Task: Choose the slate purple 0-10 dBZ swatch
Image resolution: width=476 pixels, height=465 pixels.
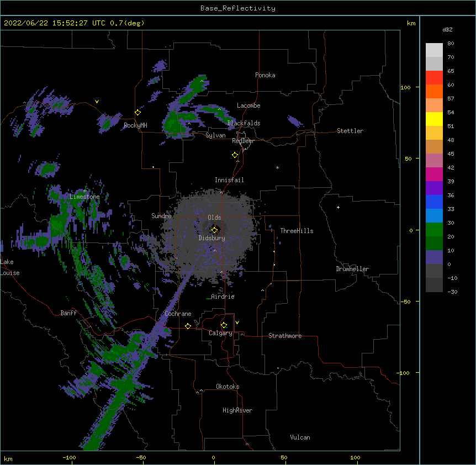Action: 434,257
